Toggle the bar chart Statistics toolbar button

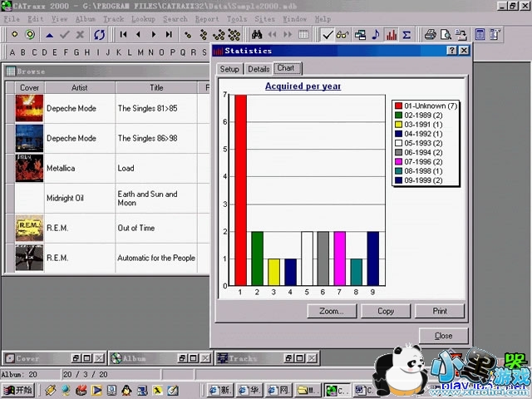click(x=392, y=35)
